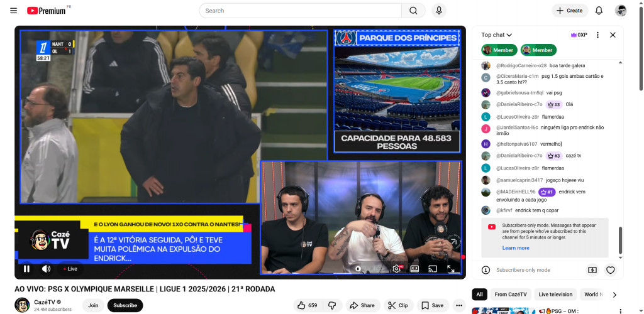Open account avatar menu
Screen dimensions: 644x314
pos(621,11)
